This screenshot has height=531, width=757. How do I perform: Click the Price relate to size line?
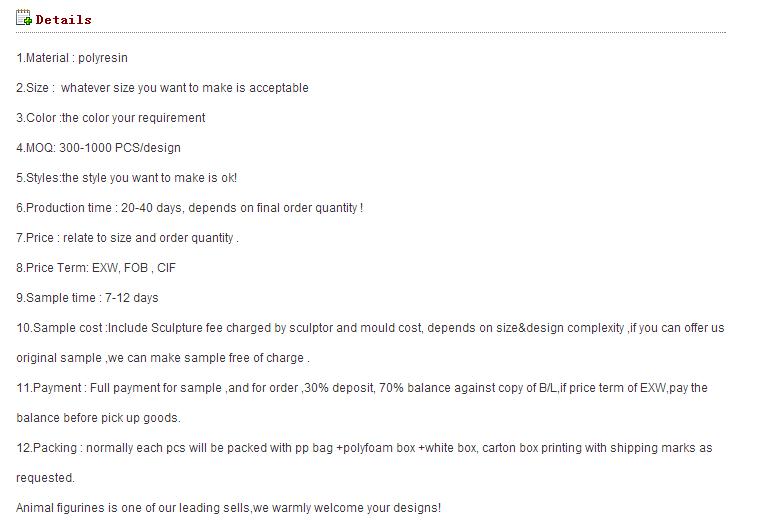[x=127, y=238]
